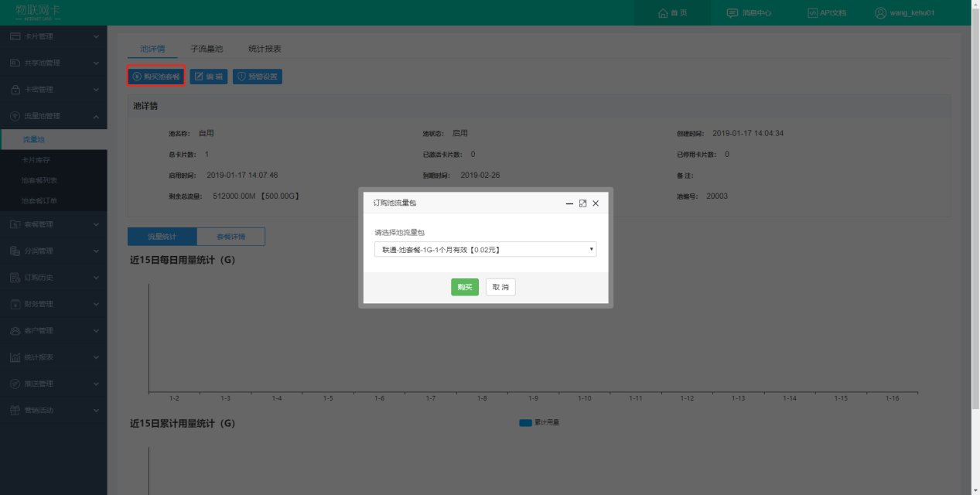Expand 分润管理 using its chevron
The height and width of the screenshot is (495, 980).
tap(96, 251)
